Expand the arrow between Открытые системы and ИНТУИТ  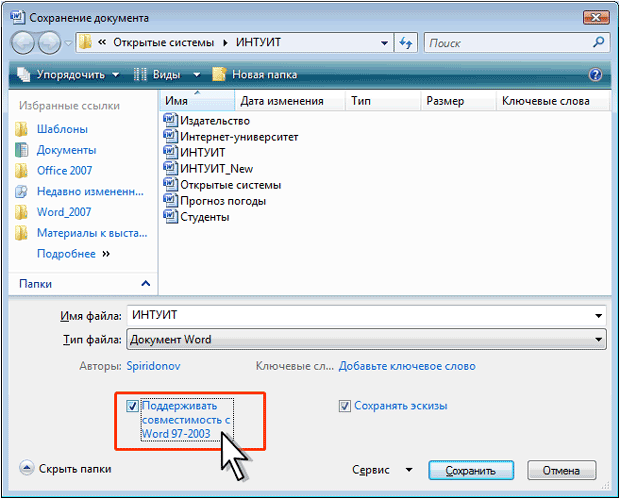pos(225,43)
